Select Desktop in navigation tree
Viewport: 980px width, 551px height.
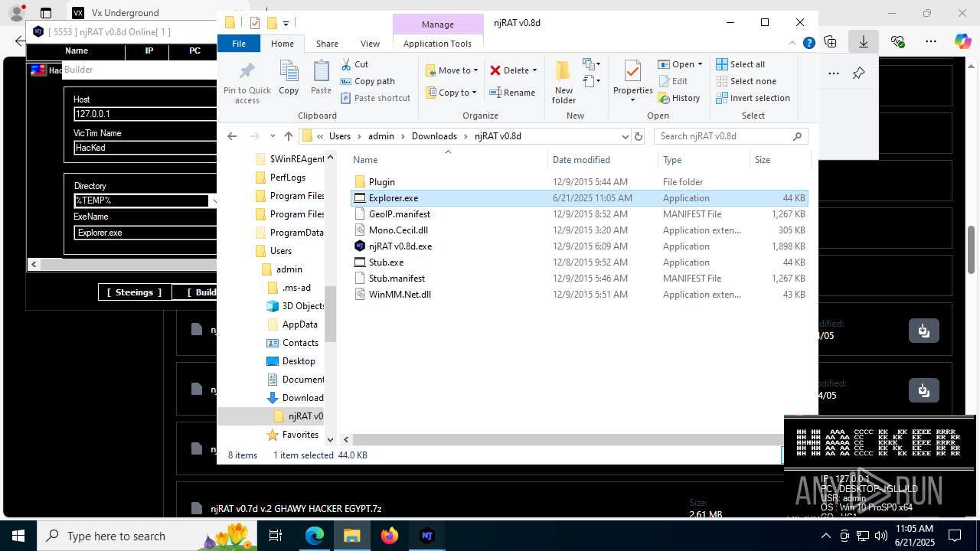click(x=298, y=361)
